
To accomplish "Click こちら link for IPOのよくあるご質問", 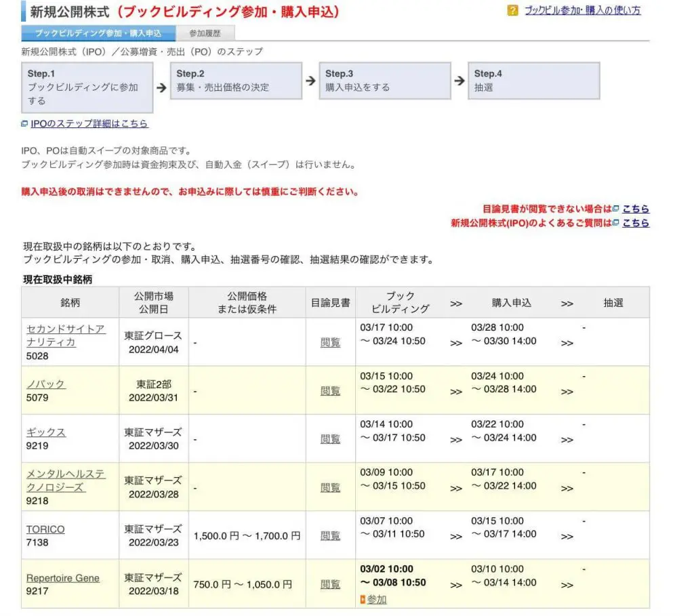I will [635, 223].
